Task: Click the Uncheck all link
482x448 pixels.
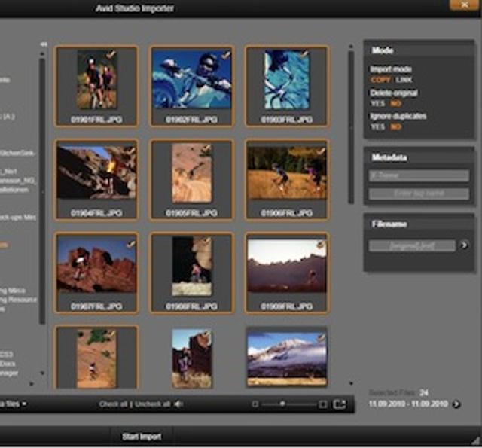Action: click(x=152, y=404)
